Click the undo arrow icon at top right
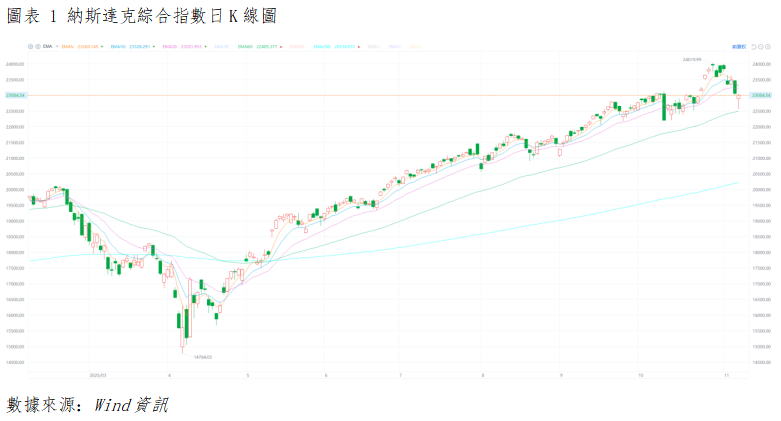This screenshot has width=781, height=421. (x=753, y=46)
